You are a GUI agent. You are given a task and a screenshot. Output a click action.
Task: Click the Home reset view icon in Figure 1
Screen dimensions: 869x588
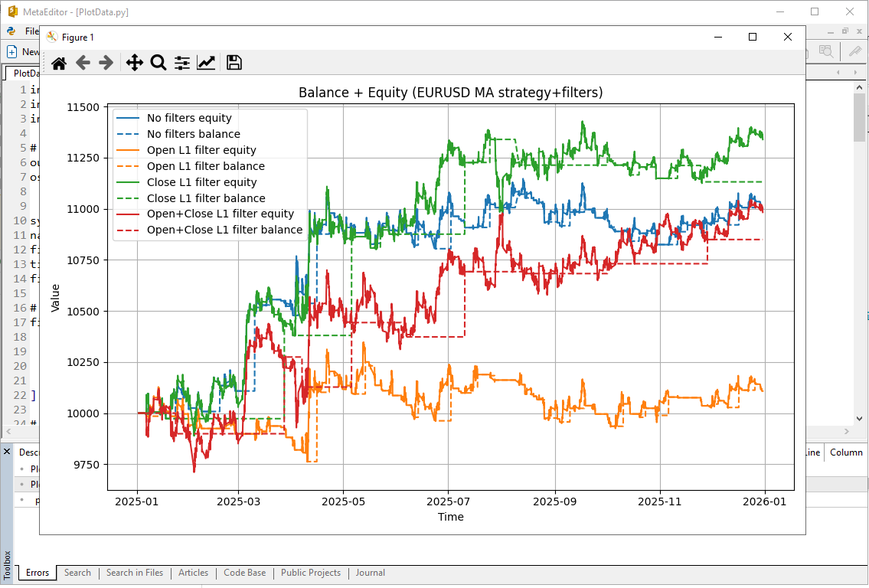59,63
